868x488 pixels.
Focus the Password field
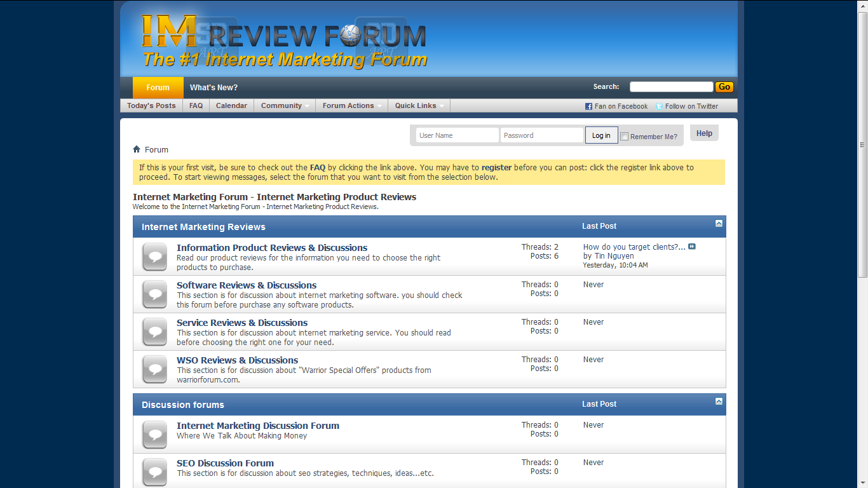pyautogui.click(x=542, y=135)
